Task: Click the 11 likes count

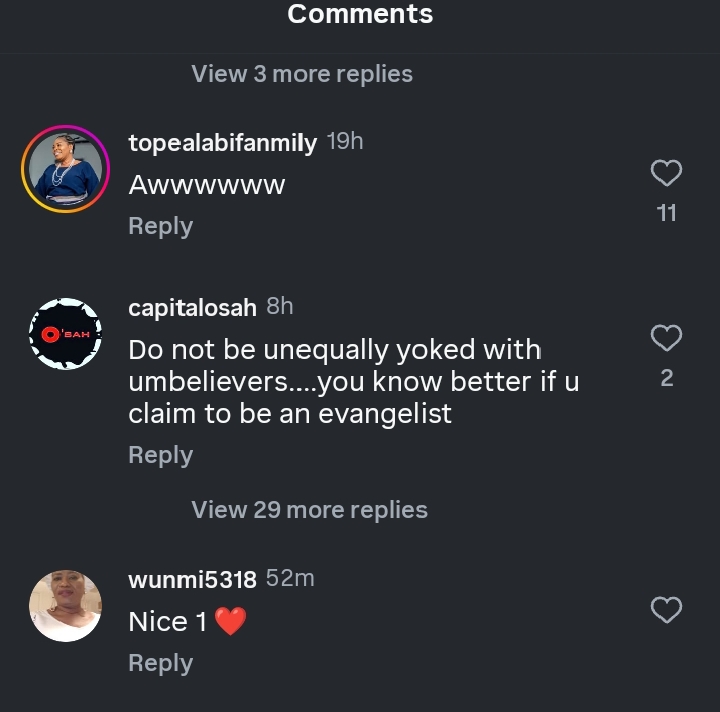Action: [666, 213]
